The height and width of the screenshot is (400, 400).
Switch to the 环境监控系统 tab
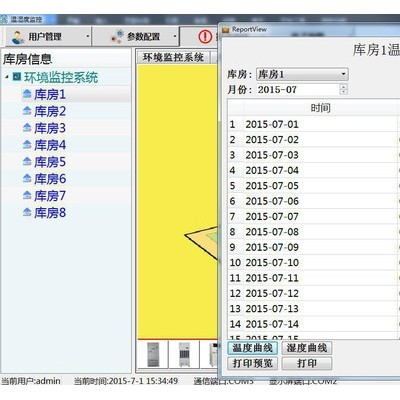tap(173, 57)
